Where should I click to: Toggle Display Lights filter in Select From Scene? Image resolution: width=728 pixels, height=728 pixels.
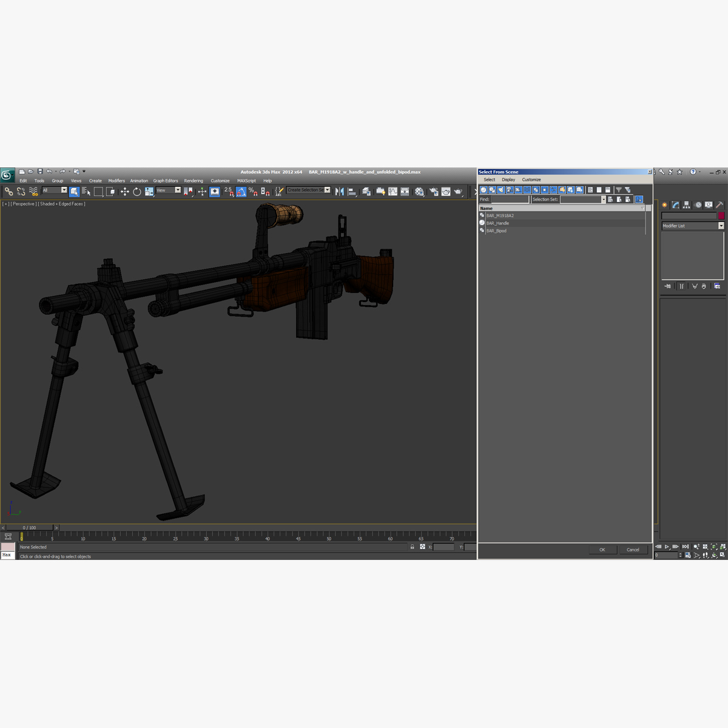(500, 190)
